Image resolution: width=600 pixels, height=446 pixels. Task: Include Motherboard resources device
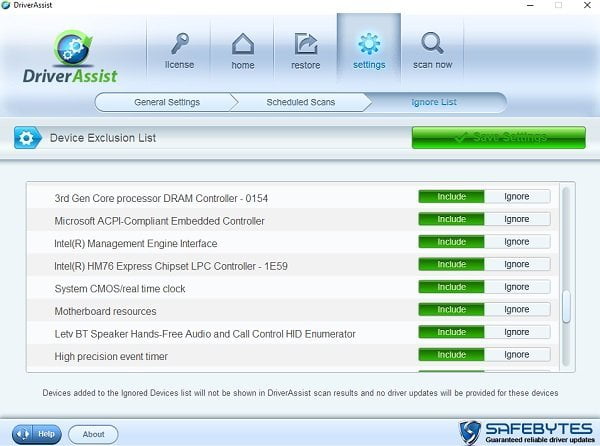452,309
